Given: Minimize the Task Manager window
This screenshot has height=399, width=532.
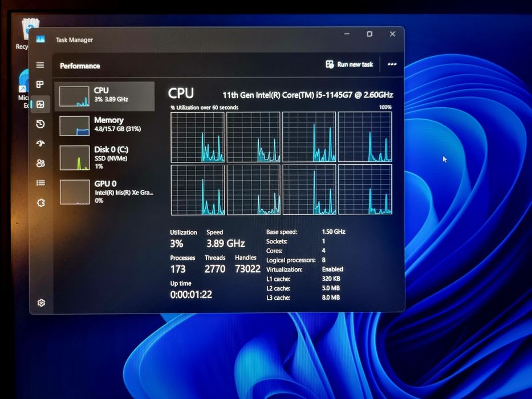Looking at the screenshot, I should pos(347,34).
